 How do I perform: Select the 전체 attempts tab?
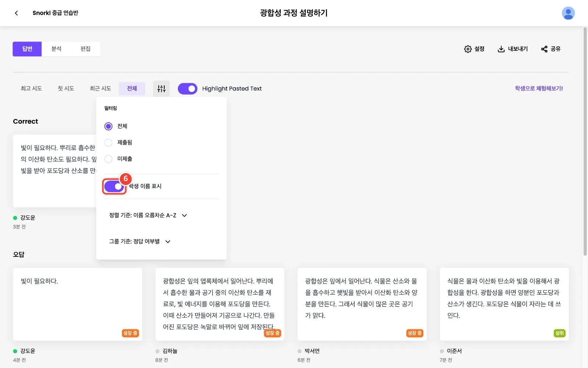click(132, 89)
